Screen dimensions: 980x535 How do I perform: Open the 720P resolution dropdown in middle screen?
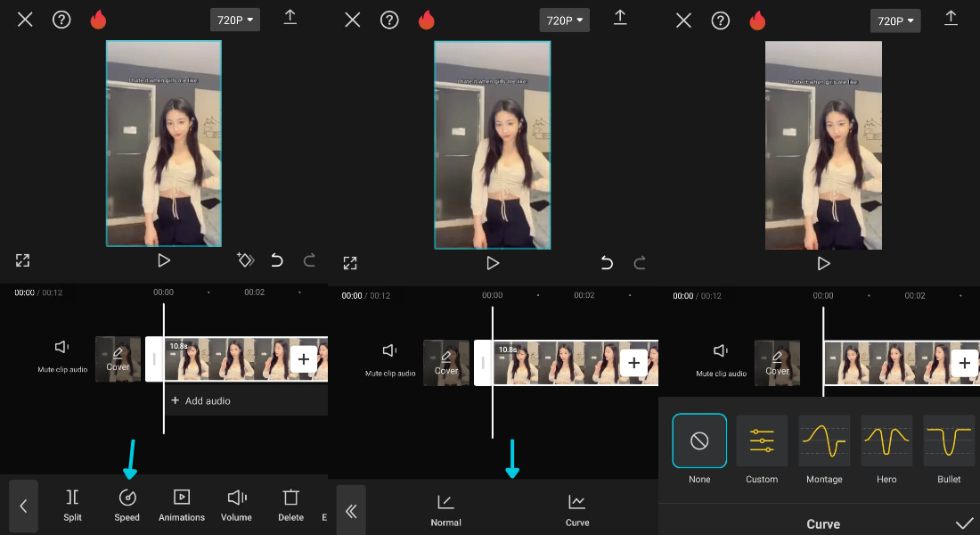[x=564, y=21]
